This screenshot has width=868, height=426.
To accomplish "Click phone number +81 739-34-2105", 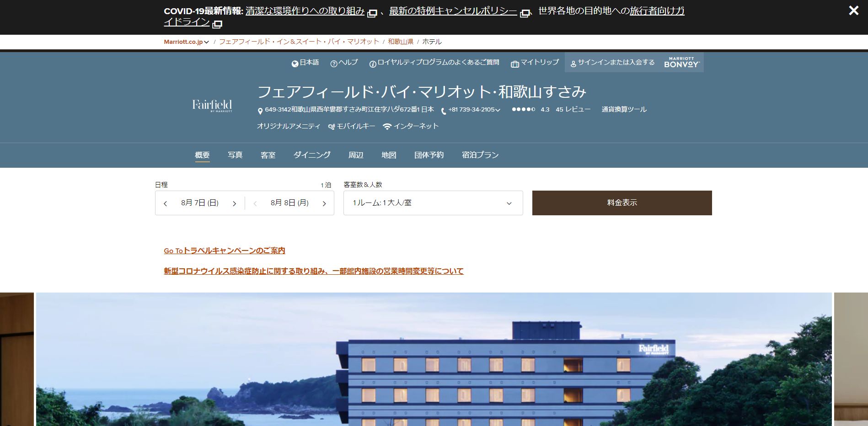I will (x=472, y=110).
